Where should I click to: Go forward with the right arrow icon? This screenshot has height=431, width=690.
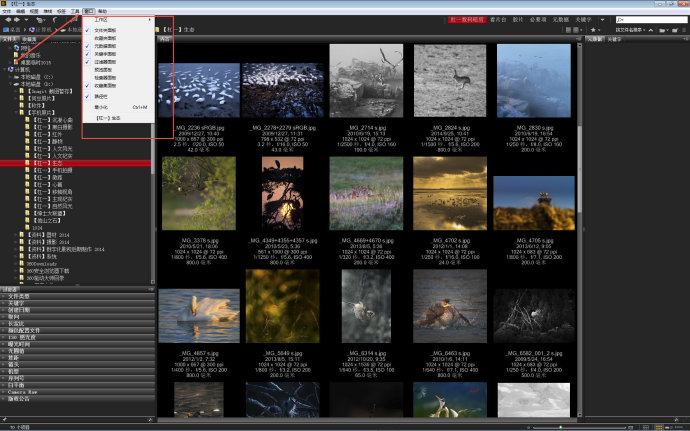(x=17, y=20)
